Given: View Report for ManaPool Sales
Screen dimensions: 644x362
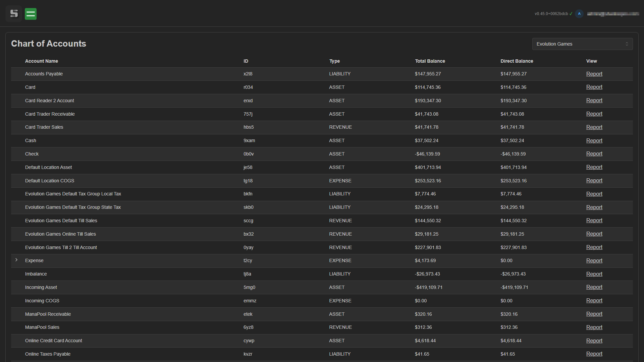Looking at the screenshot, I should [x=594, y=327].
